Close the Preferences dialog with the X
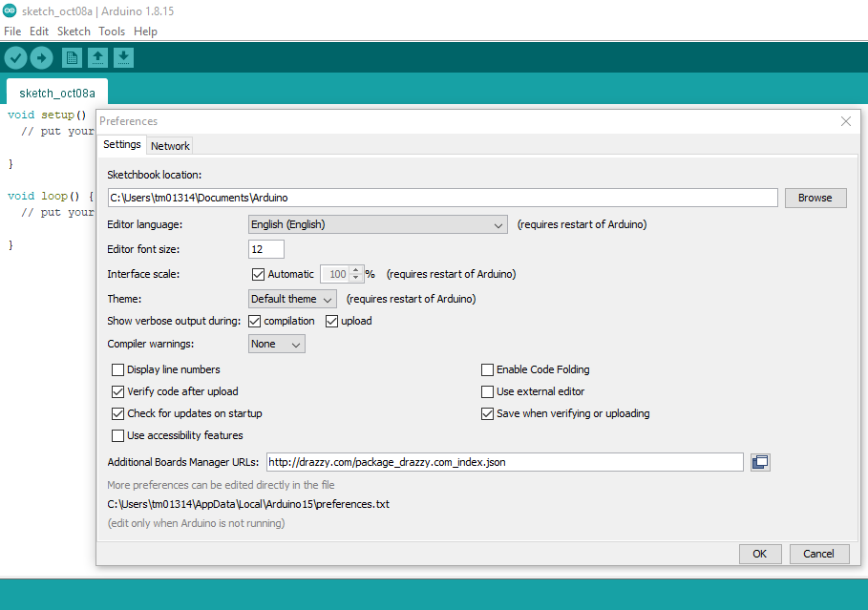The image size is (868, 610). (845, 121)
